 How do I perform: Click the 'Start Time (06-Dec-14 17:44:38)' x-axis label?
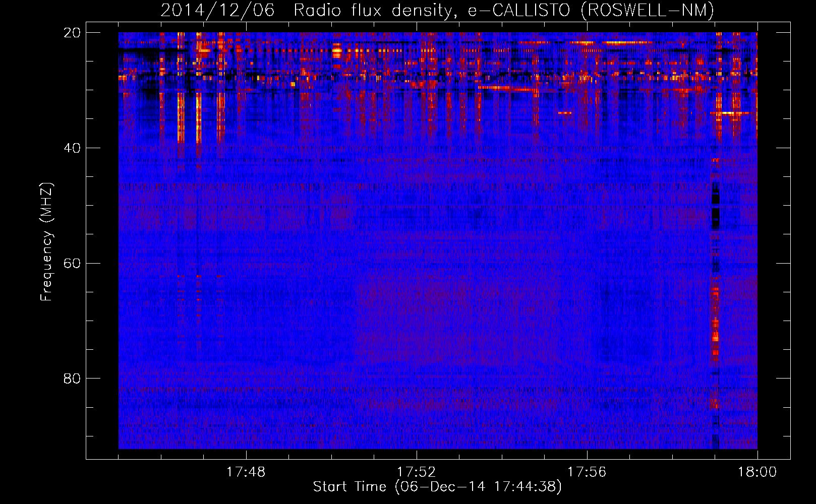click(x=437, y=487)
